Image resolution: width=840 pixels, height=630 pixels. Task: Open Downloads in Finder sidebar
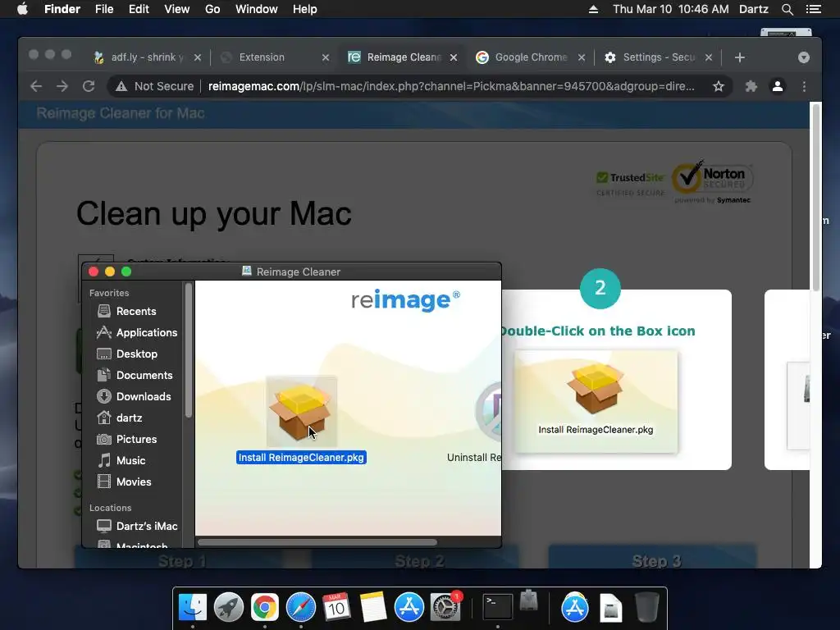click(x=134, y=396)
